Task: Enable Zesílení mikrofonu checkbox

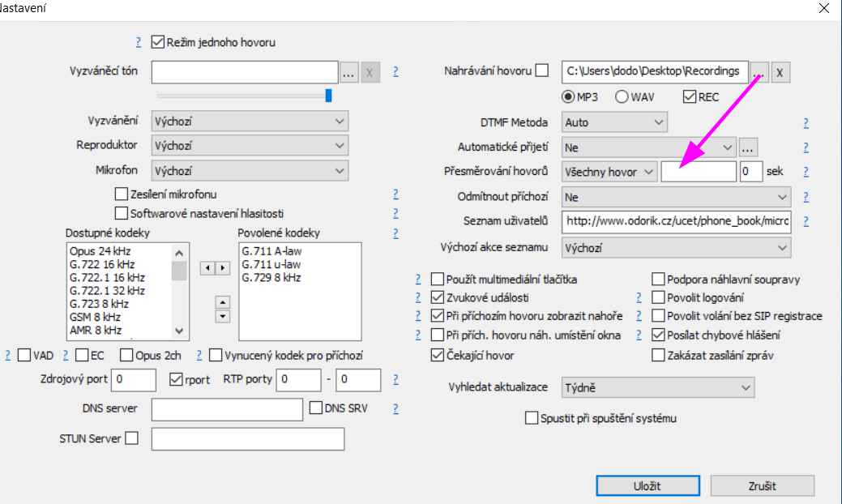Action: click(x=122, y=194)
